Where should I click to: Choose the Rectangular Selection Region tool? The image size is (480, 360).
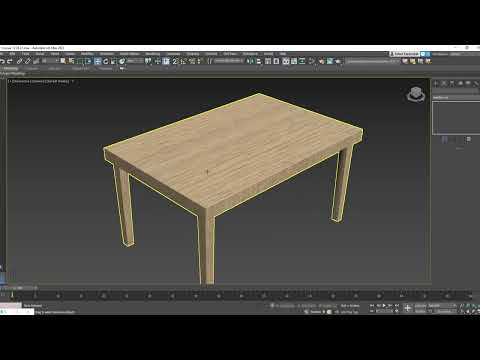coord(80,61)
